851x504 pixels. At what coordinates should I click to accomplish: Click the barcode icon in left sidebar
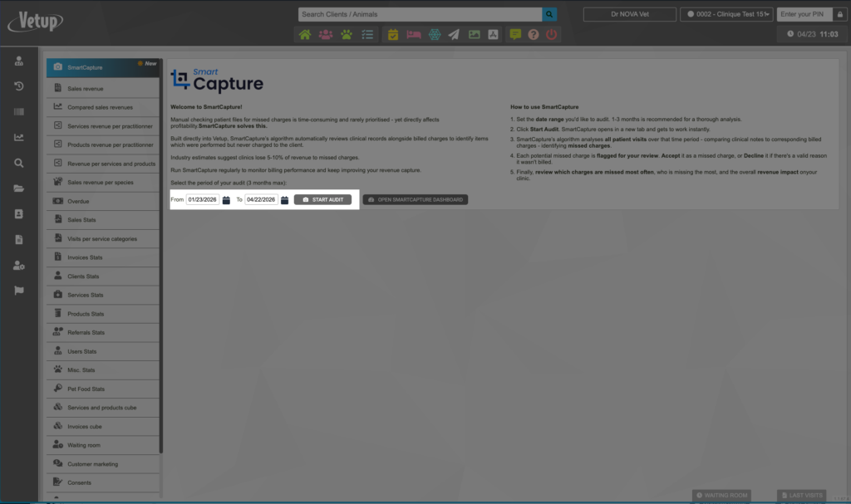[19, 111]
